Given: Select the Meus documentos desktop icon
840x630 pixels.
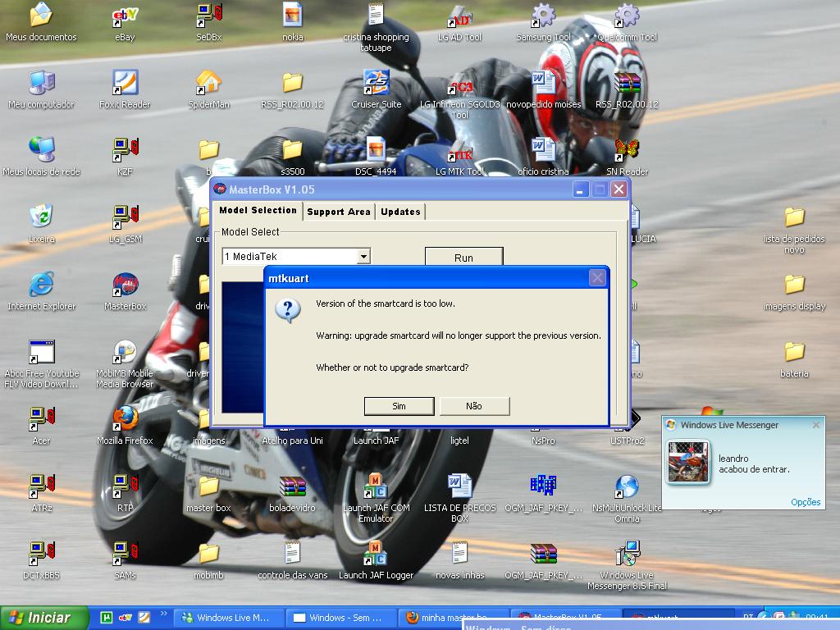Looking at the screenshot, I should [x=41, y=22].
